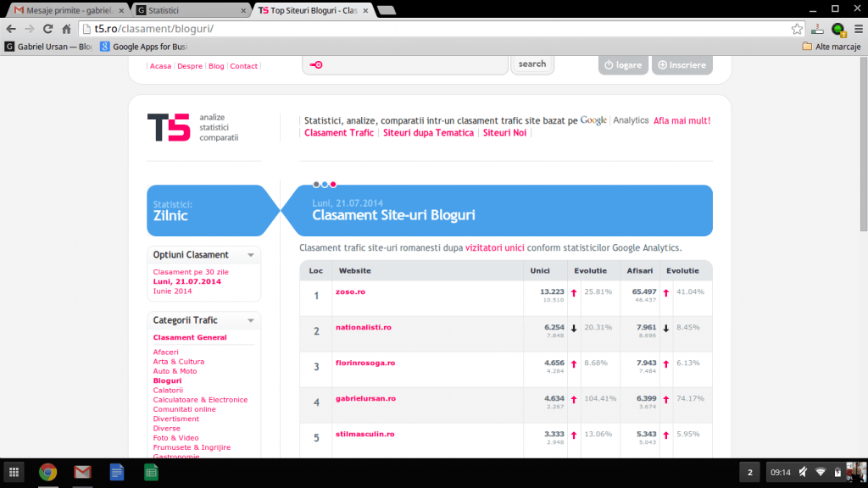This screenshot has height=488, width=868.
Task: Open Chrome menu hamburger icon
Action: pyautogui.click(x=859, y=29)
